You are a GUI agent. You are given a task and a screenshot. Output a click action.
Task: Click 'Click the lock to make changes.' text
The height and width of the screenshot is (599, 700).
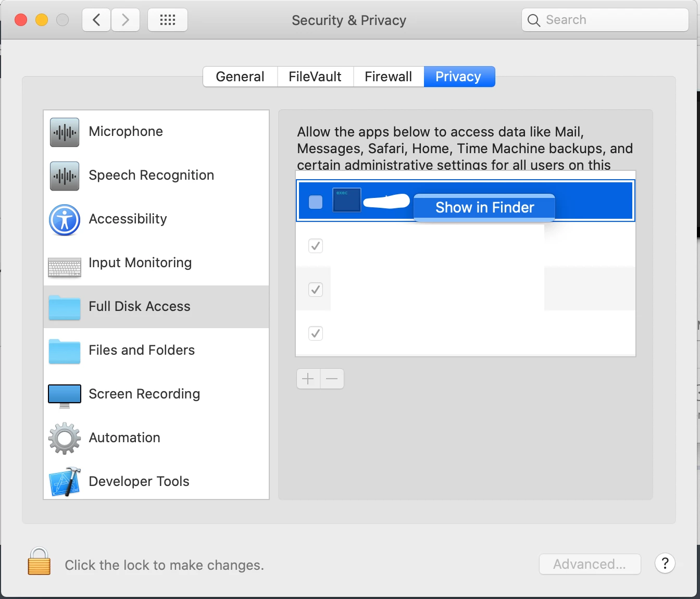point(165,565)
